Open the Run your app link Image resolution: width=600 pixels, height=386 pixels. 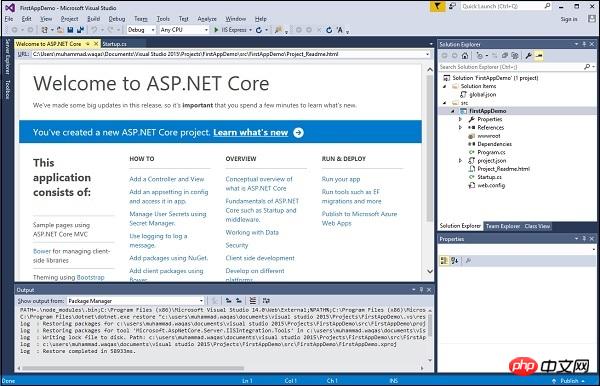341,179
